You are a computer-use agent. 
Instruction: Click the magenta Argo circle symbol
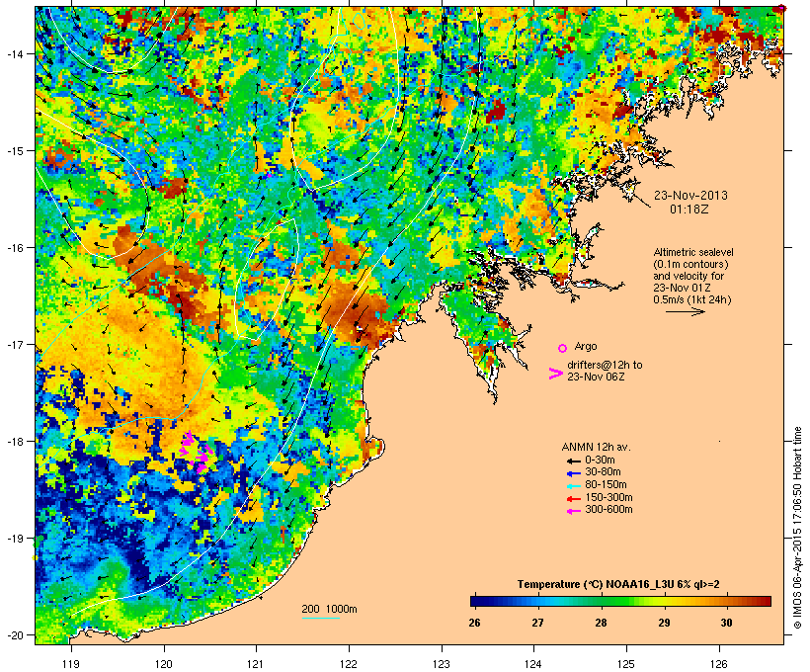coord(563,348)
